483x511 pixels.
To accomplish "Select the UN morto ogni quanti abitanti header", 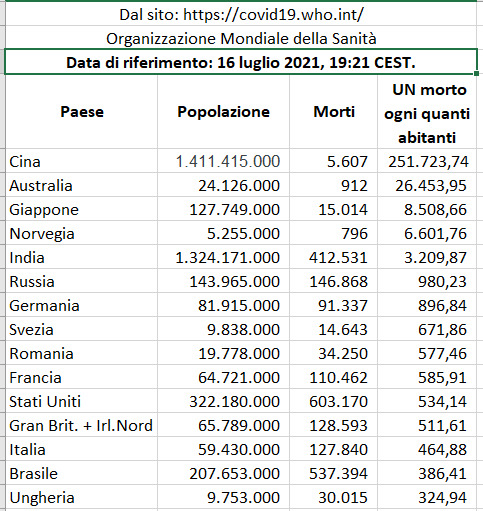I will 427,112.
